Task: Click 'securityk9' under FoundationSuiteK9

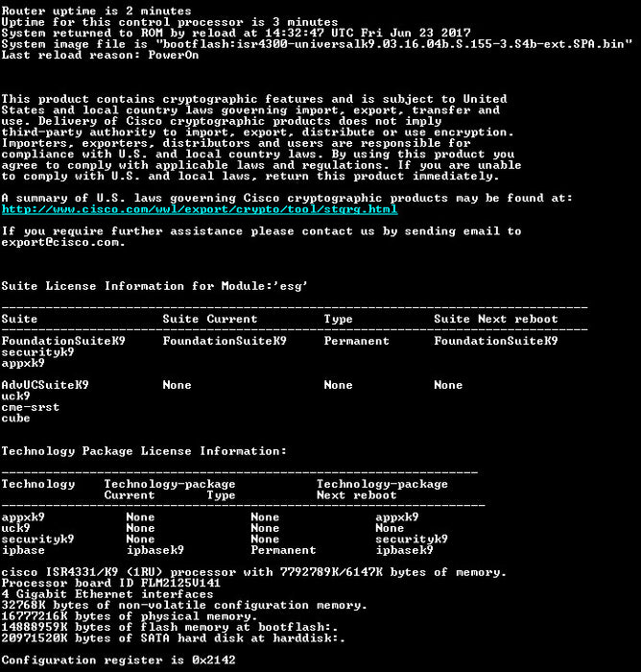Action: point(37,352)
